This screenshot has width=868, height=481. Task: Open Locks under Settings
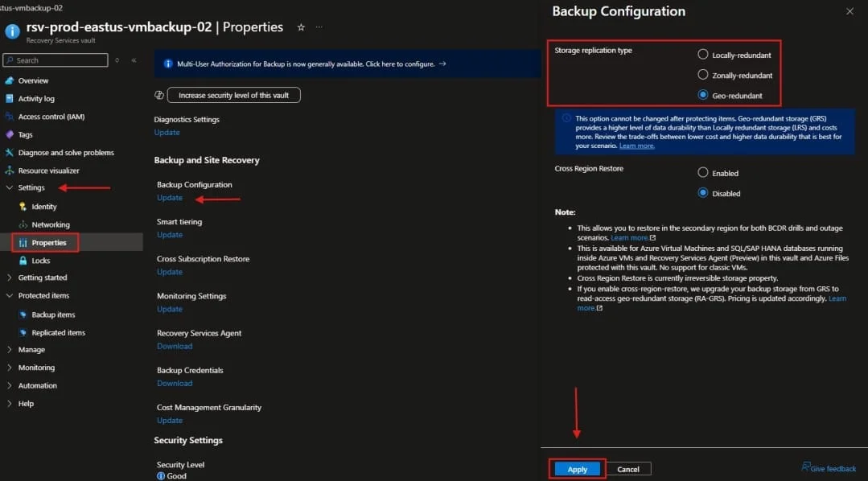(41, 261)
